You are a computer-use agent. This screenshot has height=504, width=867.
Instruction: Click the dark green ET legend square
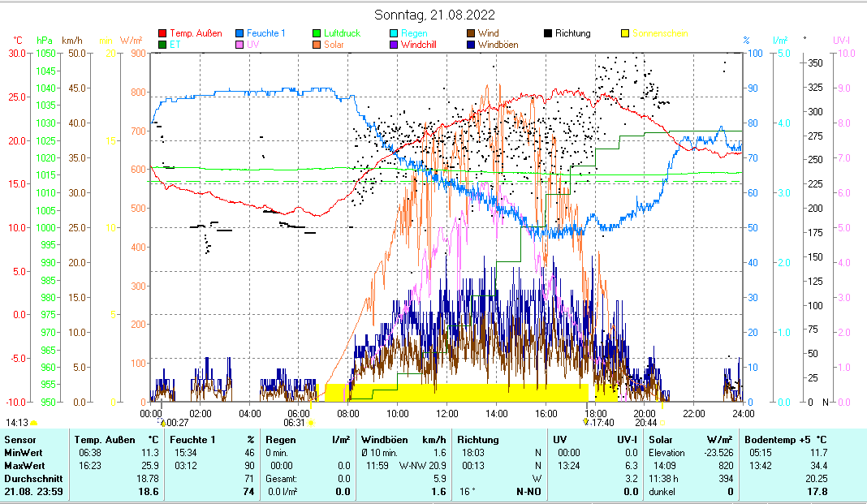[x=162, y=45]
